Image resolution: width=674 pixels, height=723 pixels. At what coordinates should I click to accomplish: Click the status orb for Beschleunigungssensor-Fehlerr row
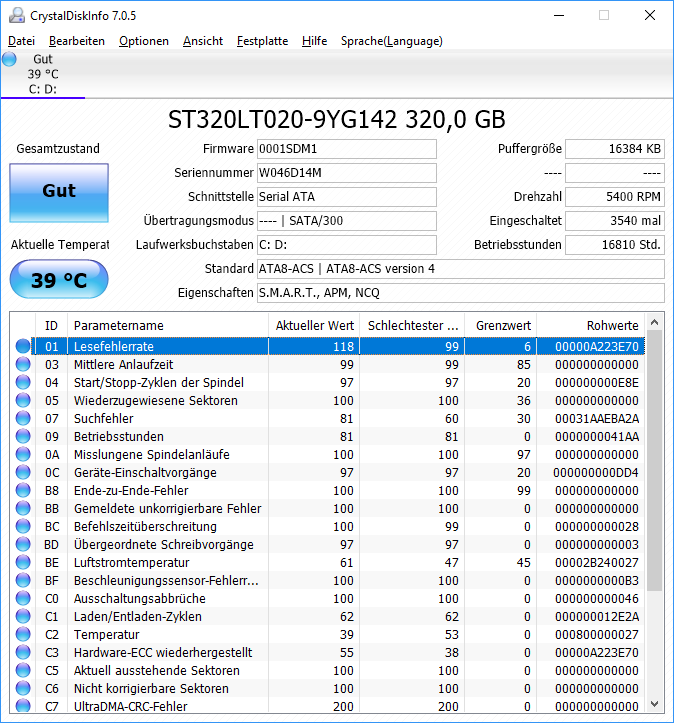coord(23,580)
